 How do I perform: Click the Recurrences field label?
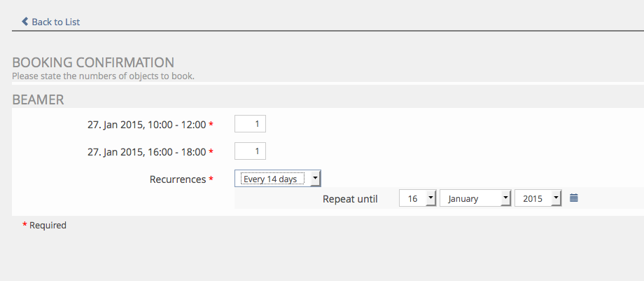tap(178, 179)
